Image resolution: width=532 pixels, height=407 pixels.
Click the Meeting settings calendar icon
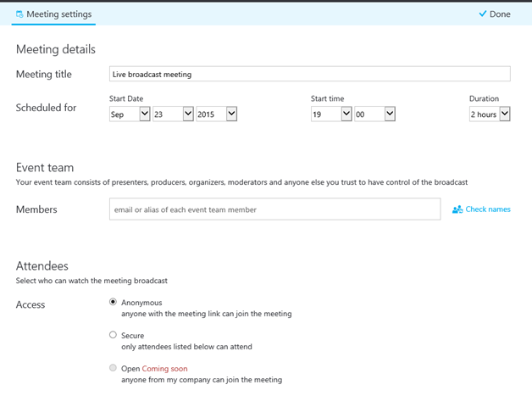[x=19, y=14]
